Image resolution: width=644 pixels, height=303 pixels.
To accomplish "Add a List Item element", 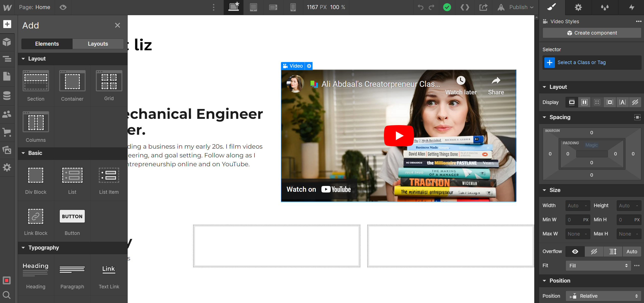I will pyautogui.click(x=109, y=180).
